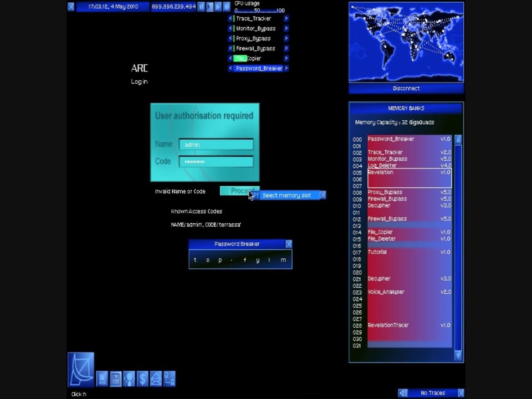This screenshot has height=399, width=532.
Task: Pause game time with the pause button
Action: point(201,7)
